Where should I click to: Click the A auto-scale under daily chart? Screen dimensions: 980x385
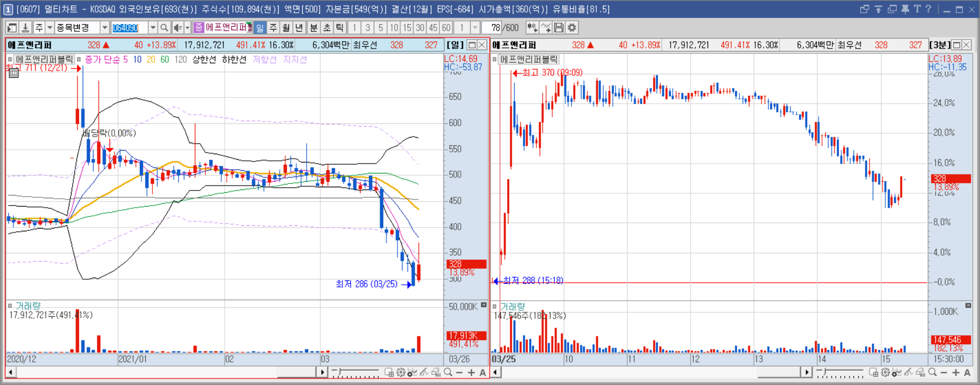tap(483, 373)
